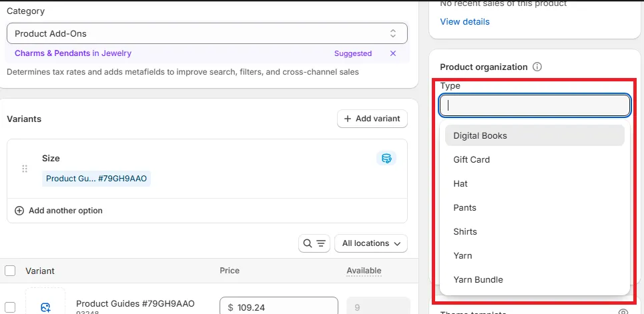Click Add another option

tap(59, 211)
